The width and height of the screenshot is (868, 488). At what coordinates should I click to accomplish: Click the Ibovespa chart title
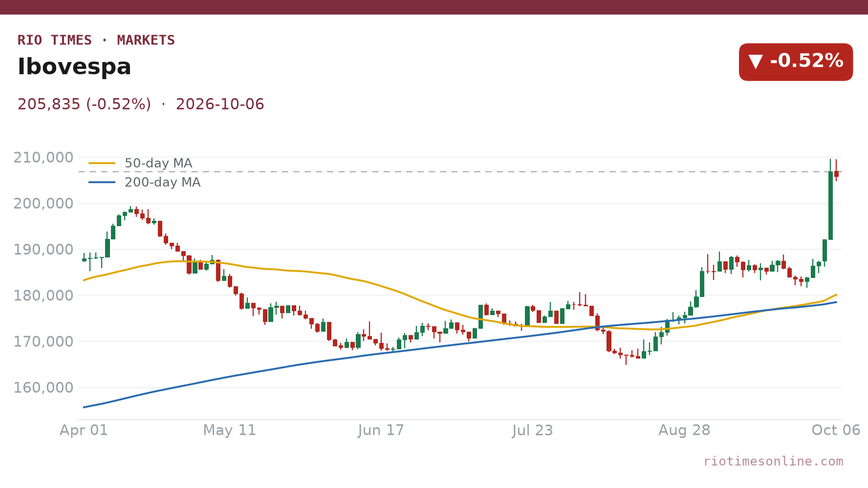(x=74, y=67)
